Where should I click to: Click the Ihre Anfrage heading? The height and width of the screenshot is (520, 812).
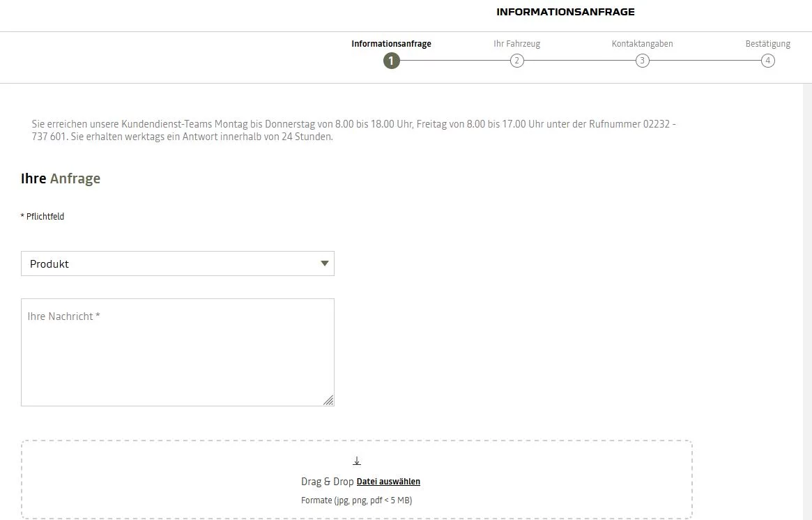click(61, 178)
